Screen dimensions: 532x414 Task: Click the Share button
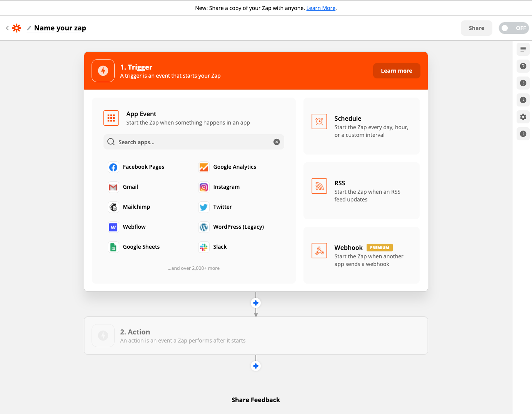pos(476,28)
